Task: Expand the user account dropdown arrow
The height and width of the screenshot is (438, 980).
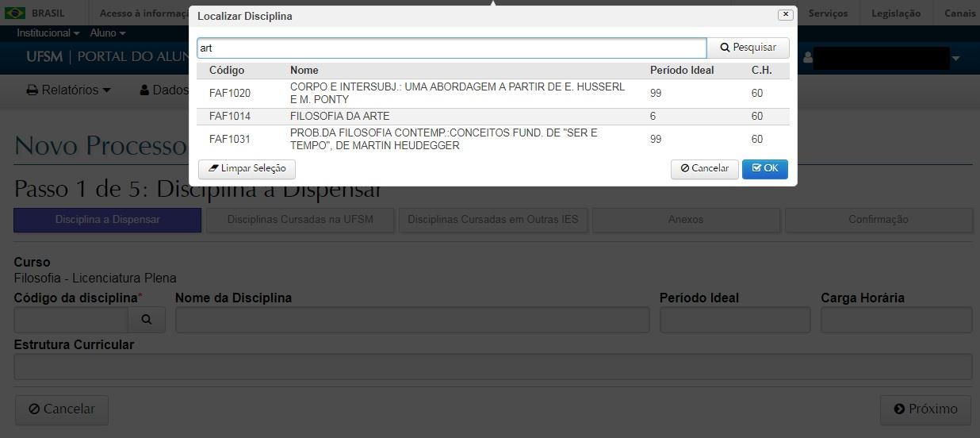Action: [x=955, y=59]
